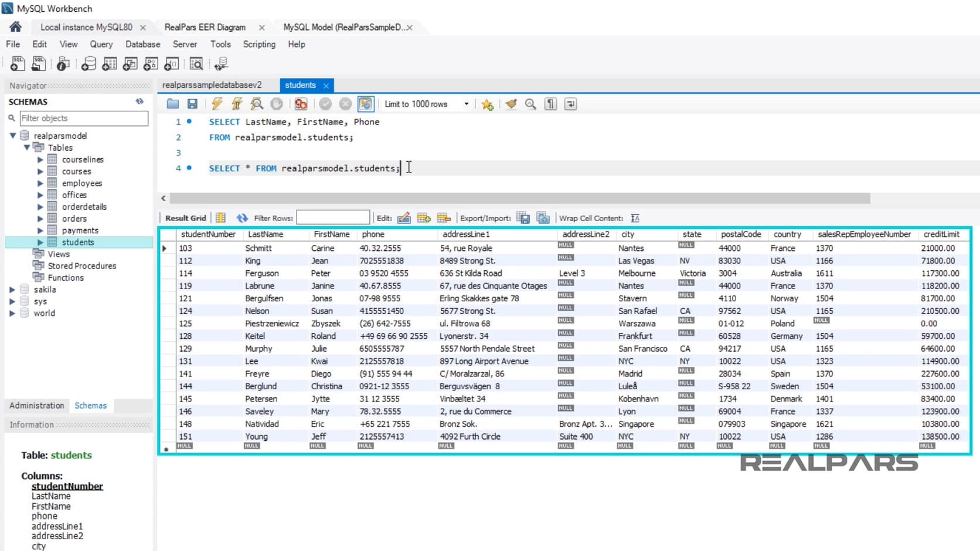
Task: Open the Limit to 1000 rows dropdown
Action: click(x=466, y=104)
